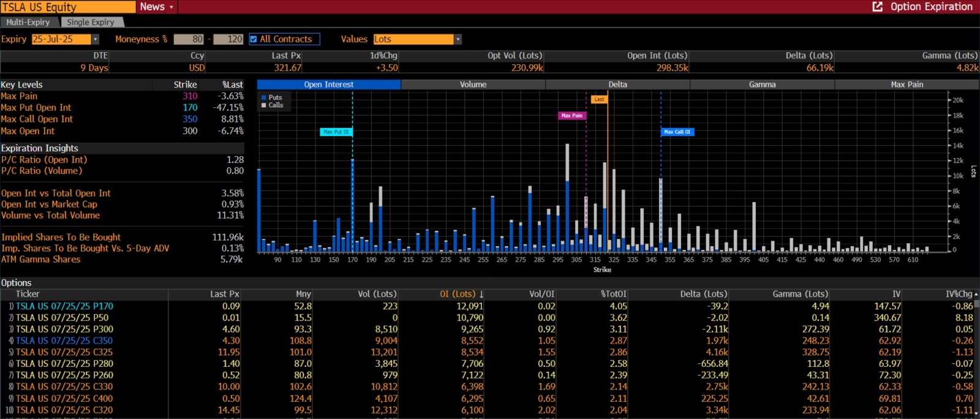Open the TSLA US 07/25/25 C350 contract
Image resolution: width=980 pixels, height=419 pixels.
pos(64,341)
